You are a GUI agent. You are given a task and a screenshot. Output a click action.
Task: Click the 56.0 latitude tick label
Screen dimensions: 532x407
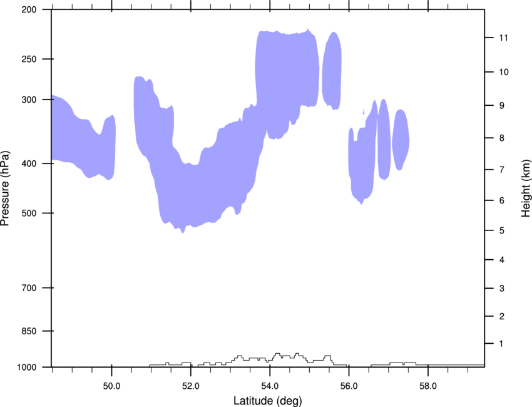click(x=349, y=386)
